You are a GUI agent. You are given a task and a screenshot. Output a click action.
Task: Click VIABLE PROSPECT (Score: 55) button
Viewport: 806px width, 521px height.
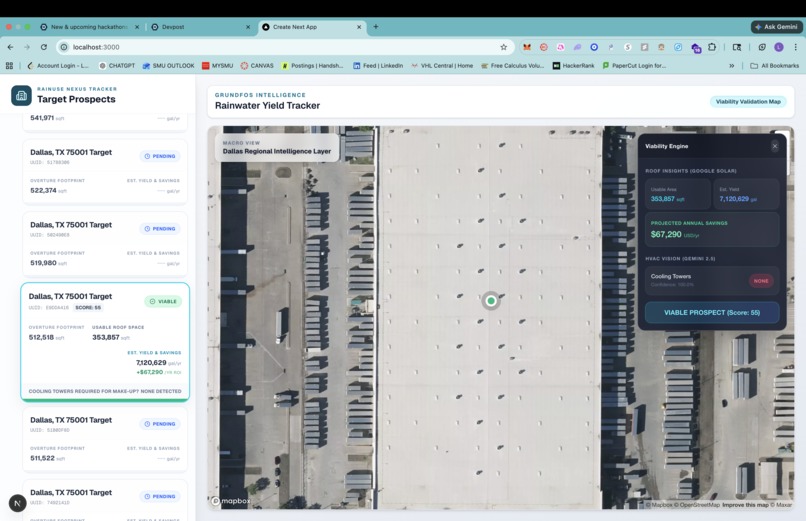pos(712,312)
